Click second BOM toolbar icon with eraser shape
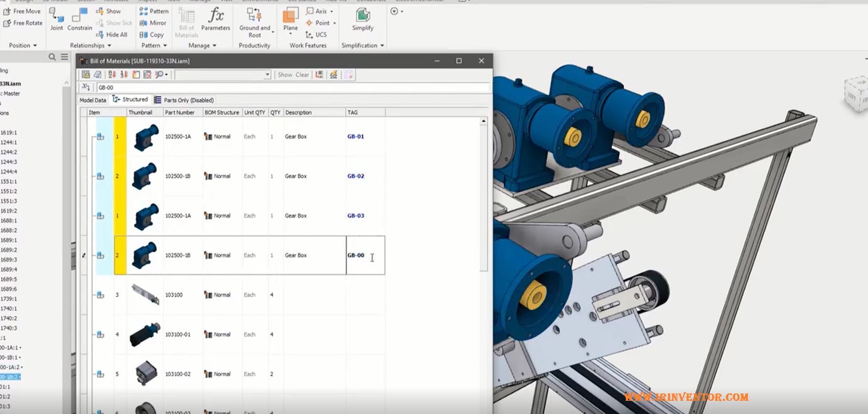 tap(98, 74)
